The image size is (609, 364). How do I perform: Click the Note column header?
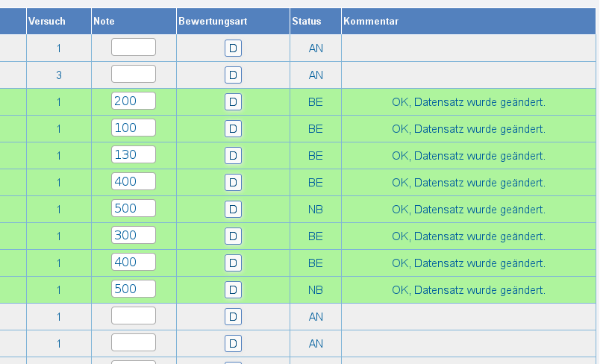click(x=104, y=22)
